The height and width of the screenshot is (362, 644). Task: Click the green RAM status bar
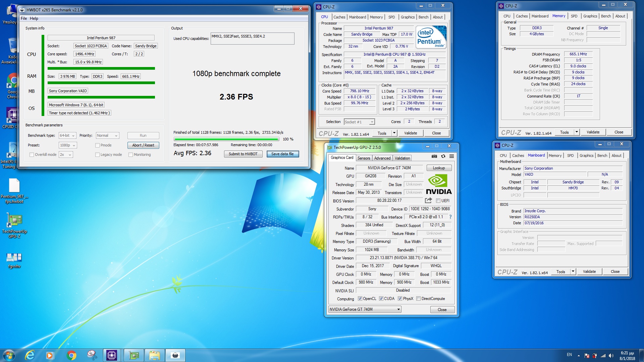[x=101, y=83]
